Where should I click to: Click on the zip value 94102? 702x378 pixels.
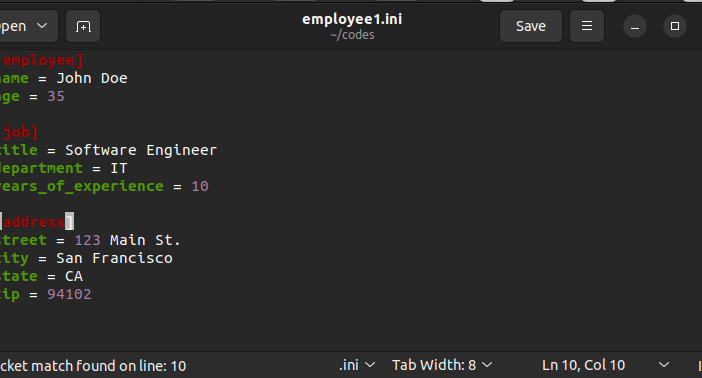click(x=69, y=294)
